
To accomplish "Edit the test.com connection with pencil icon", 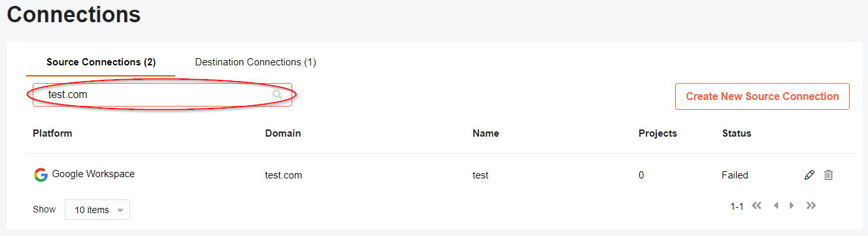I will [809, 175].
